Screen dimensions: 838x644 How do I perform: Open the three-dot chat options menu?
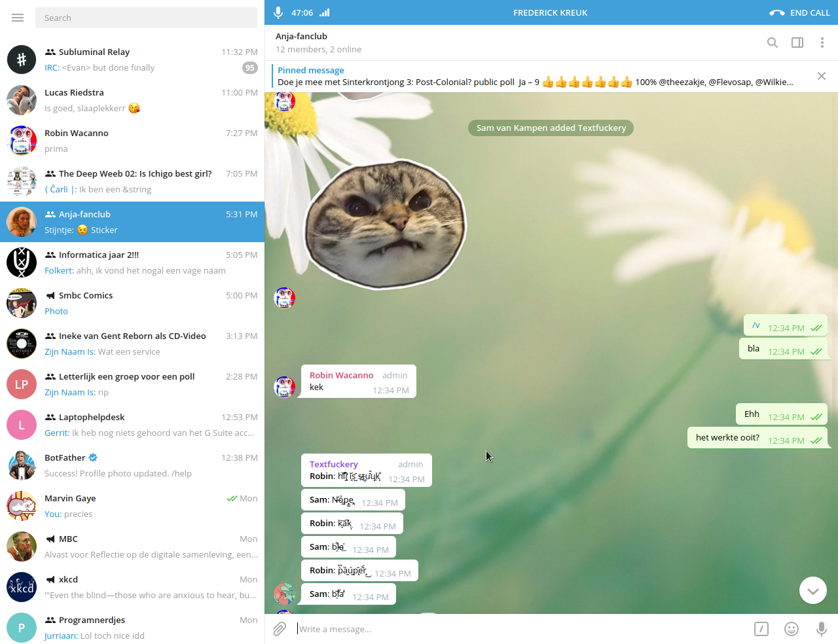click(822, 43)
